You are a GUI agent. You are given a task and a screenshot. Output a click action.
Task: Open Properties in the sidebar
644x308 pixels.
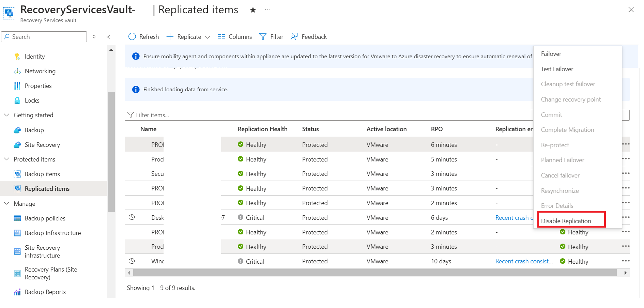click(x=38, y=86)
